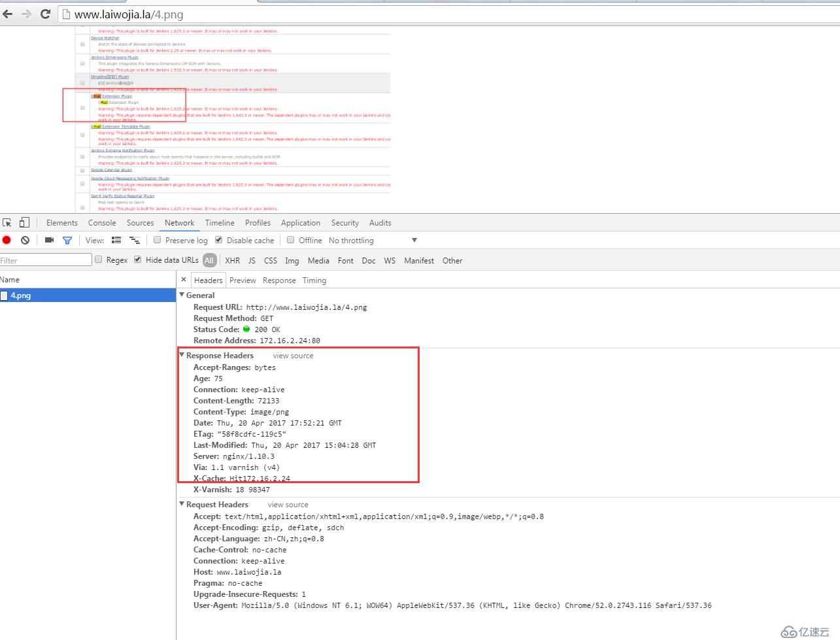Click the browser forward arrow
Viewport: 840px width, 640px height.
(26, 14)
